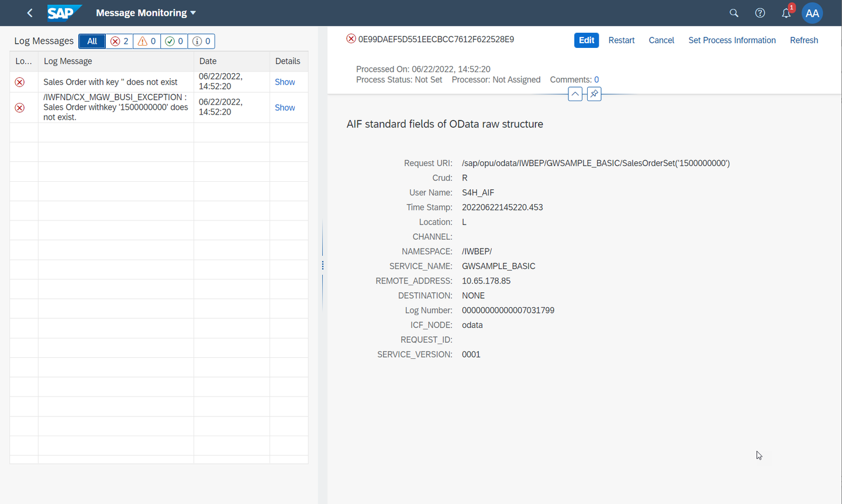The width and height of the screenshot is (842, 504).
Task: Click the error status icon beside message ID
Action: (x=351, y=39)
